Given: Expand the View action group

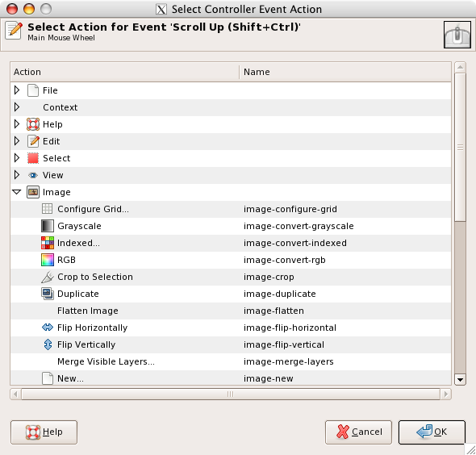Looking at the screenshot, I should (x=17, y=175).
